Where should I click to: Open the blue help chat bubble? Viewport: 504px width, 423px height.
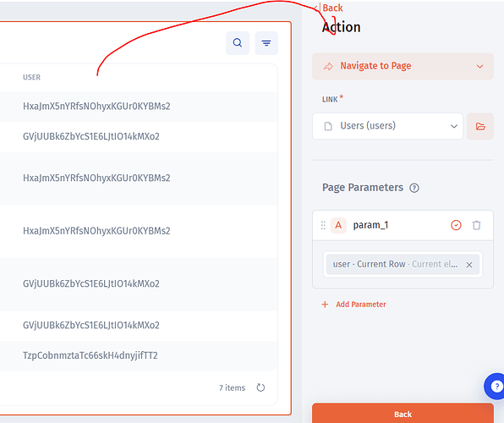pyautogui.click(x=495, y=386)
